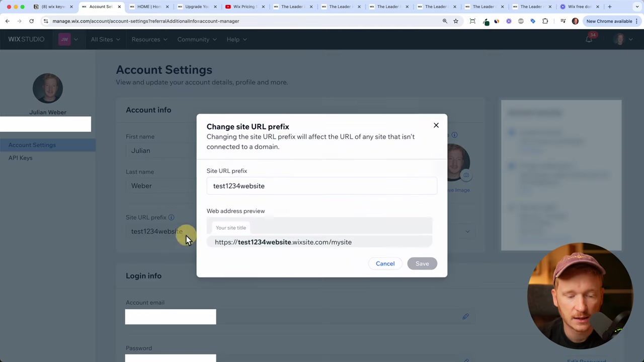Close the Account Settings browser tab
644x362 pixels.
[119, 7]
